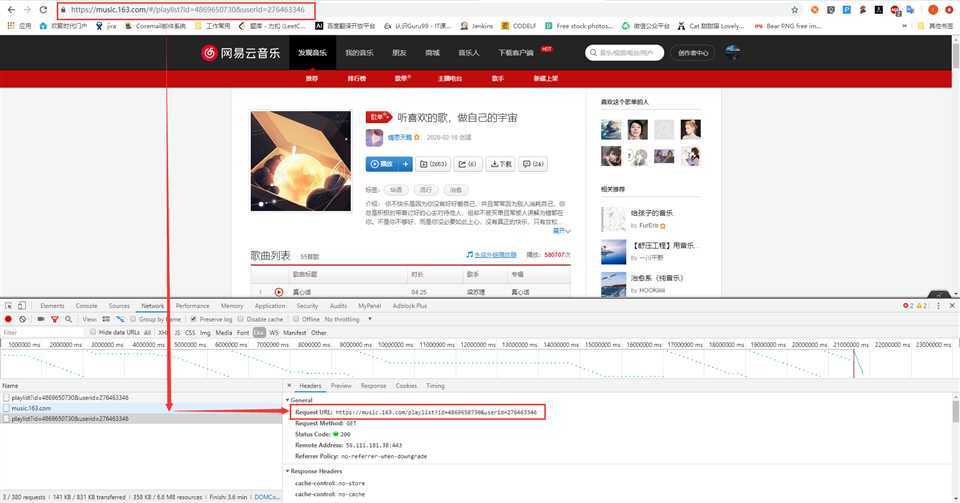Click the playlist comments button (26)

533,164
